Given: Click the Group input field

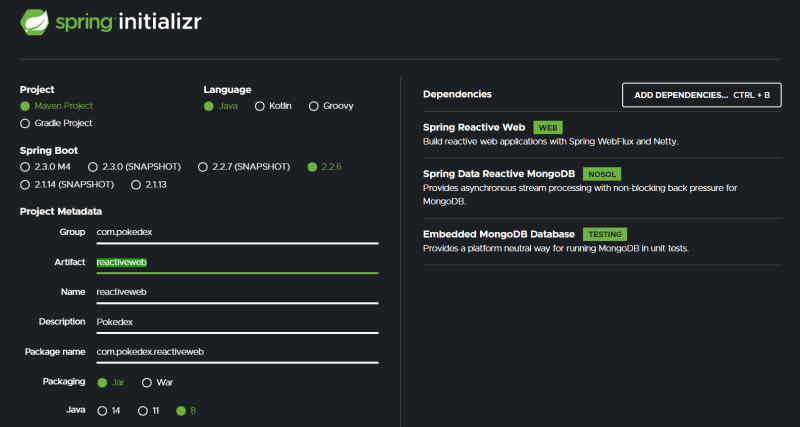Looking at the screenshot, I should coord(236,232).
